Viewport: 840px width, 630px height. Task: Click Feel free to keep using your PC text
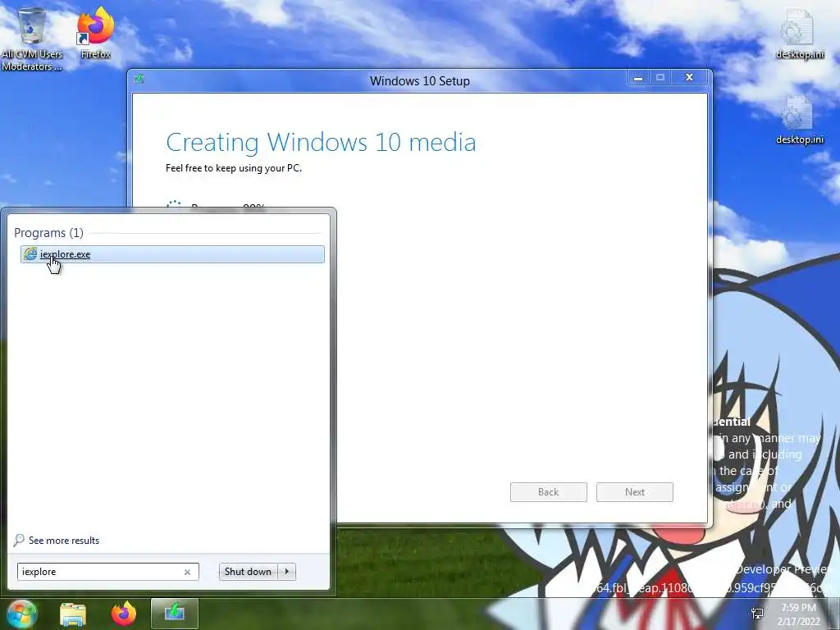pyautogui.click(x=234, y=168)
